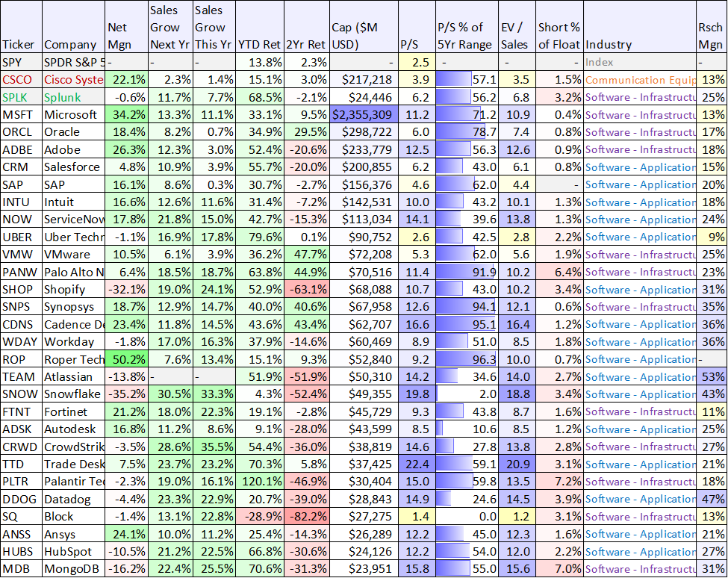Screen dimensions: 728x578
Task: Select Uber's 9% research margin cell
Action: point(712,237)
